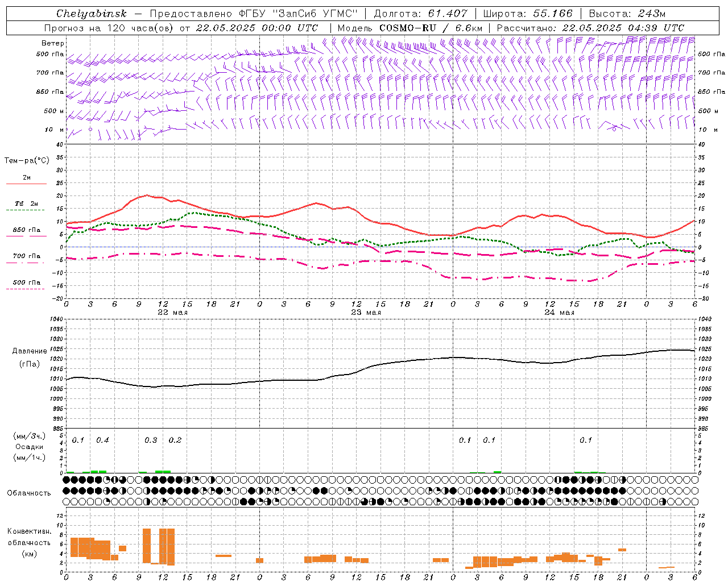Click the "Chelyabinsk" station title
The height and width of the screenshot is (582, 728).
(x=91, y=14)
